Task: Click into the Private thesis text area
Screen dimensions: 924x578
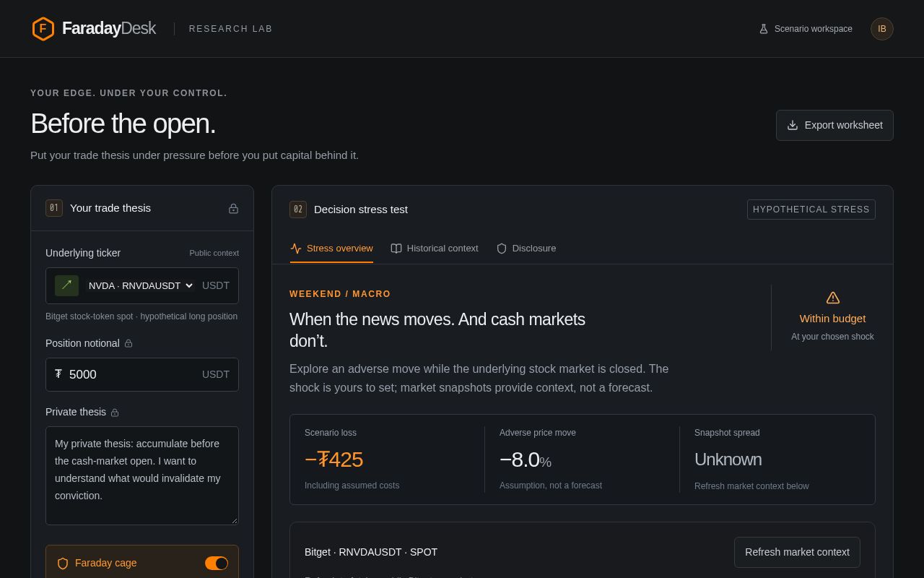Action: tap(142, 475)
